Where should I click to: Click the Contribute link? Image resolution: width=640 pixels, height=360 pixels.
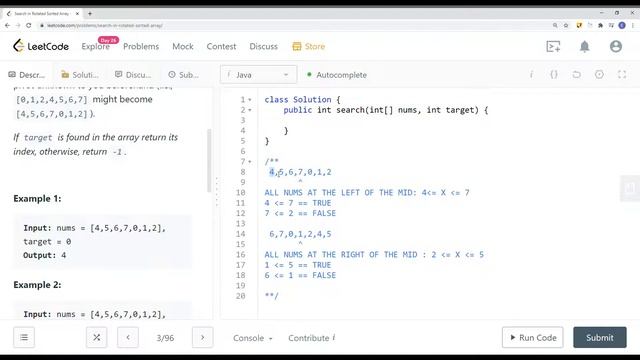[x=312, y=338]
